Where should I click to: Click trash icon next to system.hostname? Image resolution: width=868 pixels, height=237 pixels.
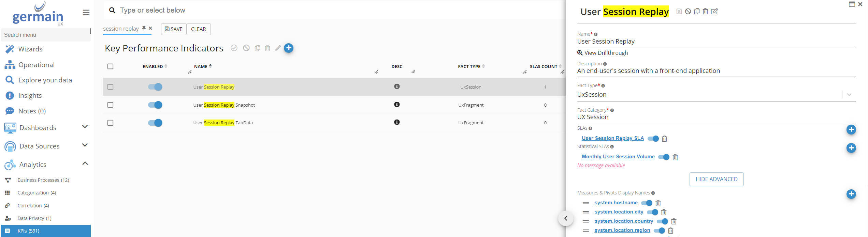tap(658, 203)
